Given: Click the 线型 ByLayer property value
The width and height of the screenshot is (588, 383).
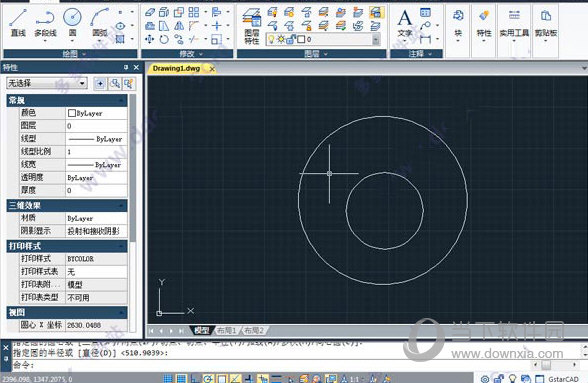Looking at the screenshot, I should click(96, 139).
